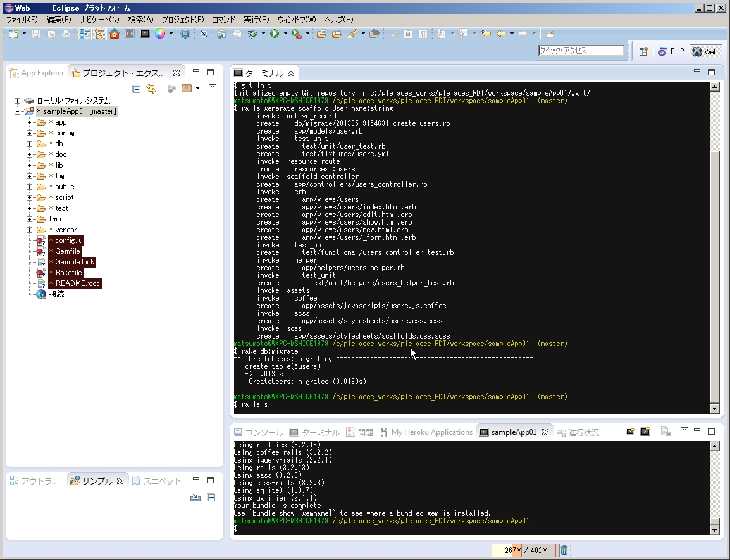The image size is (730, 560).
Task: Close the sampleApp01 terminal tab
Action: click(545, 432)
